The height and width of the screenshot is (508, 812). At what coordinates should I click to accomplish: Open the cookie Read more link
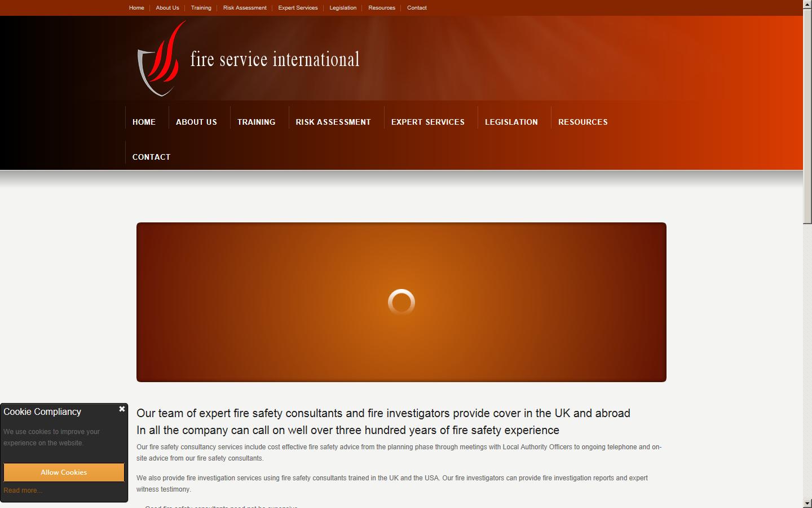23,491
